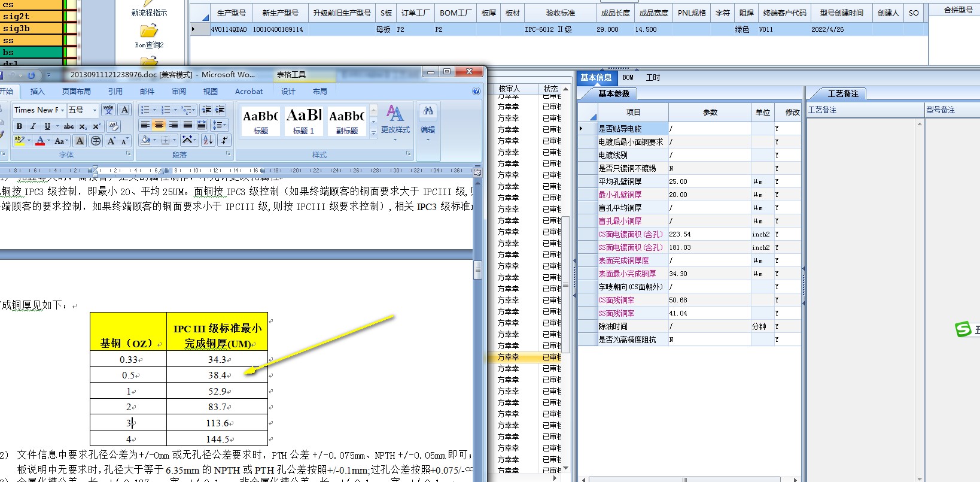This screenshot has height=482, width=980.
Task: Open multilevel list dropdown
Action: pyautogui.click(x=194, y=110)
